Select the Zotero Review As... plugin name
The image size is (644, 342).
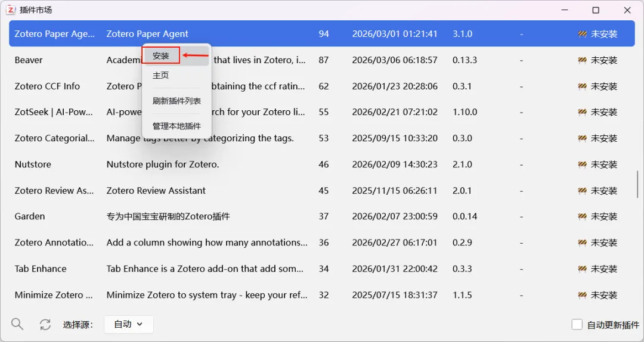tap(54, 191)
